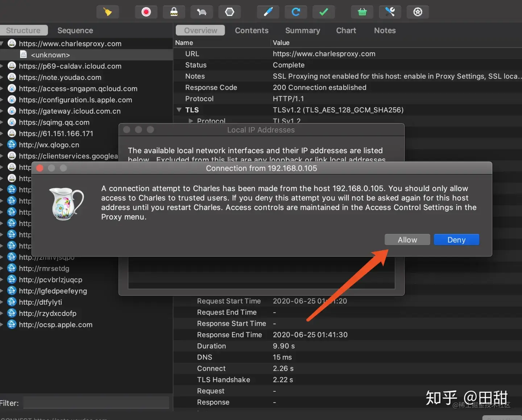Toggle breakpoints hexagon icon

229,12
